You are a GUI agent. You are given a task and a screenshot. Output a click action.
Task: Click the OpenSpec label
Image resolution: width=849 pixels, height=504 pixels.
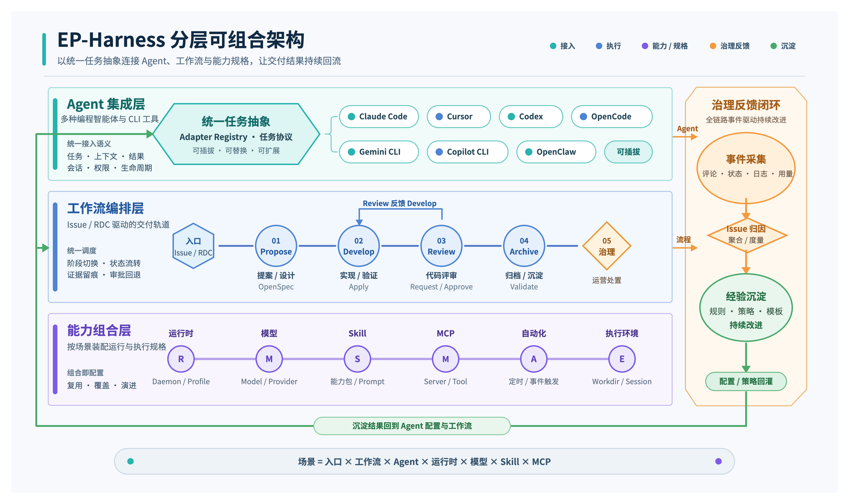276,287
